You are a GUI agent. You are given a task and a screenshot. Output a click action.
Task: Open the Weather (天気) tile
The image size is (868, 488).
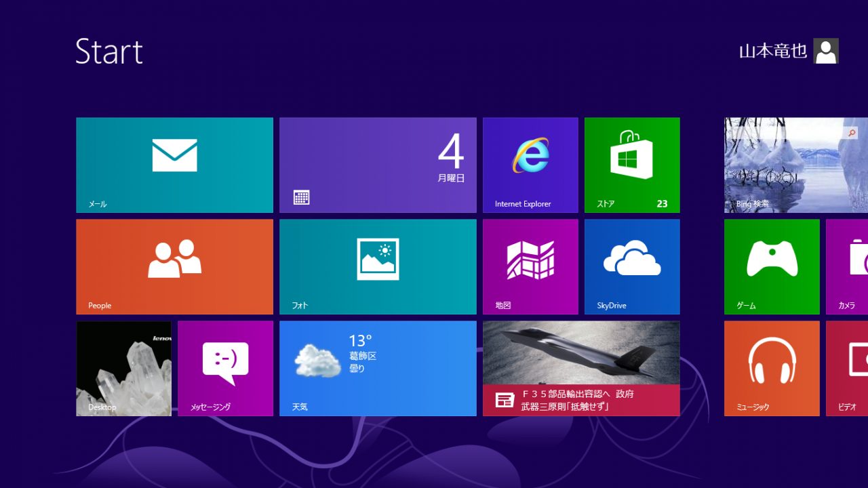pyautogui.click(x=378, y=368)
